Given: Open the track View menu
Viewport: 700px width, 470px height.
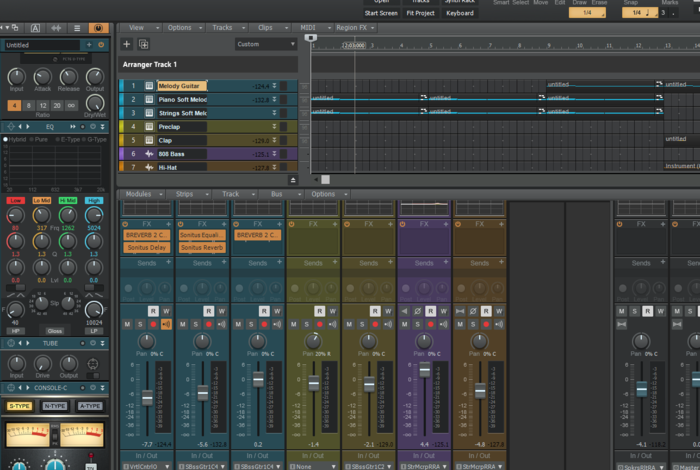Looking at the screenshot, I should (x=140, y=28).
